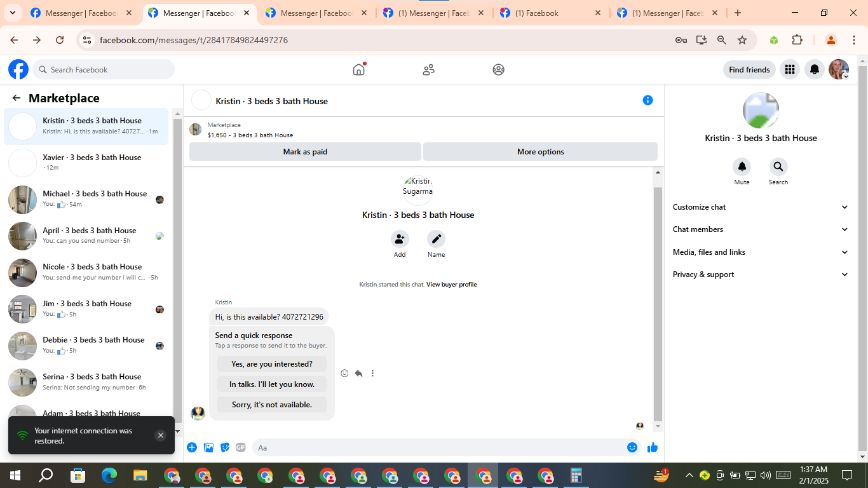Go back using the Marketplace back arrow
This screenshot has height=488, width=868.
pos(17,98)
